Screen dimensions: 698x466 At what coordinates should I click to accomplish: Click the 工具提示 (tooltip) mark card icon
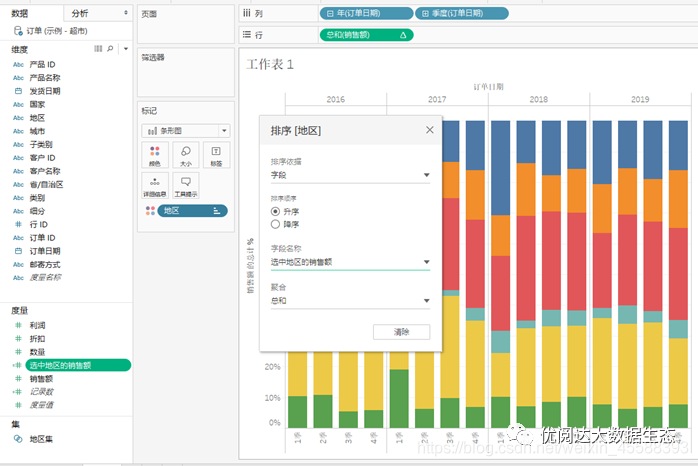[186, 185]
